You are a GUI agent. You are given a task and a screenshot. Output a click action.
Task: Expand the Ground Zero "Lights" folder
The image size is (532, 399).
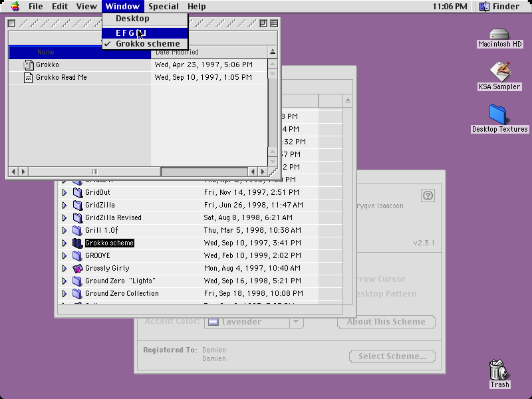[65, 281]
